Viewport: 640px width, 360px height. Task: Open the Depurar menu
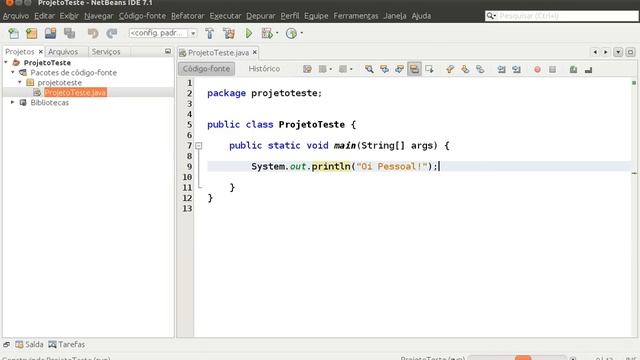[260, 16]
